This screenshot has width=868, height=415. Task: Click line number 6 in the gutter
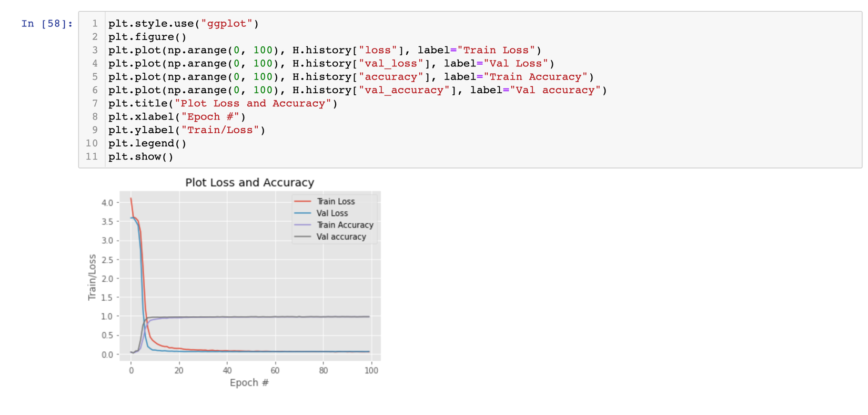coord(95,90)
